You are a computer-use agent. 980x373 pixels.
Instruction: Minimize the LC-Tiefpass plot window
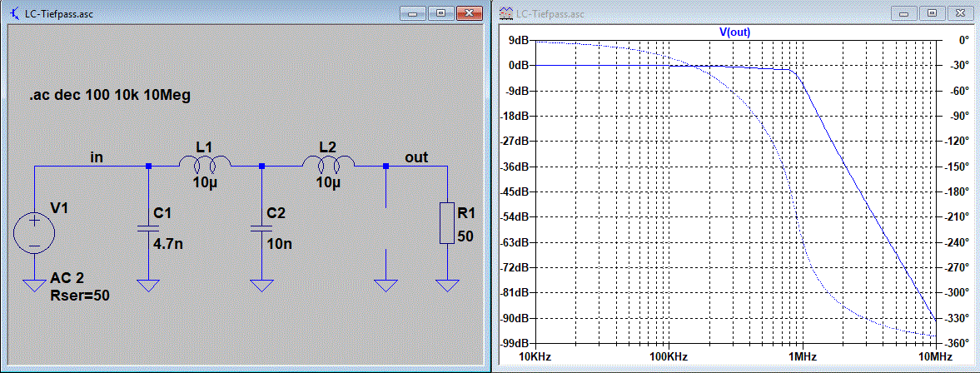pos(905,12)
